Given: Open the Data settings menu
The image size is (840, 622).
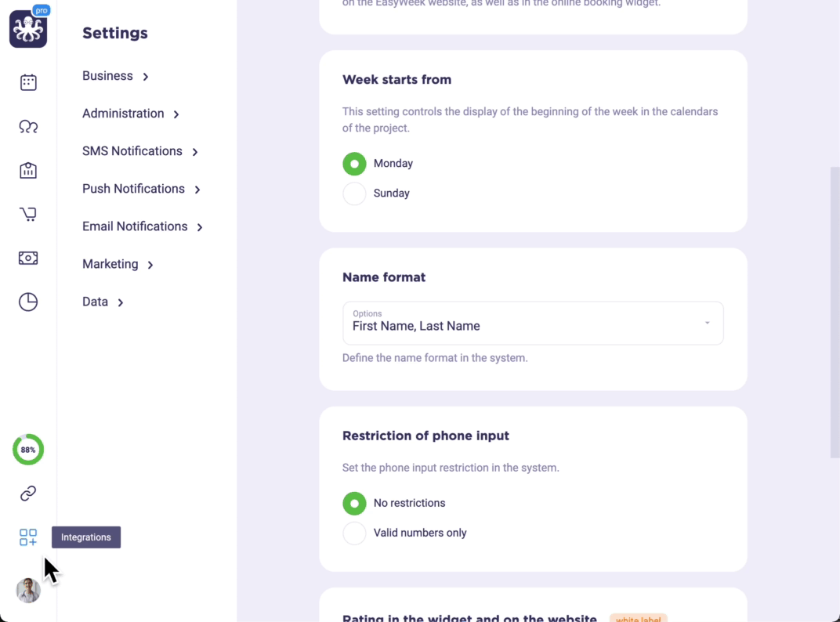Looking at the screenshot, I should click(103, 302).
